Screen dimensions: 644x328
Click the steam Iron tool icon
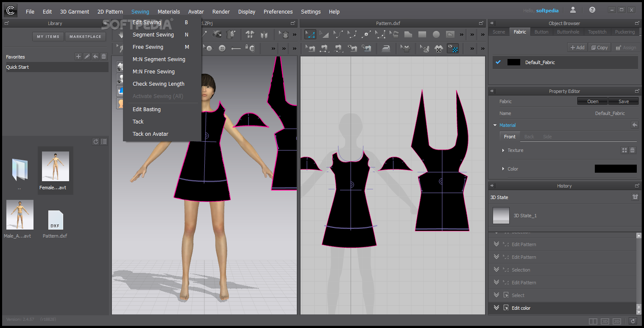[386, 48]
